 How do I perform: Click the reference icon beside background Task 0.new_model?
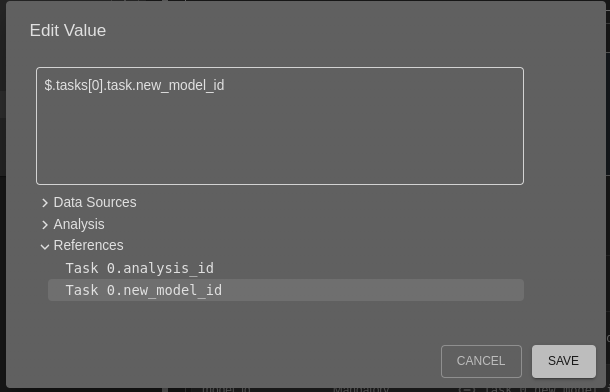pyautogui.click(x=466, y=389)
